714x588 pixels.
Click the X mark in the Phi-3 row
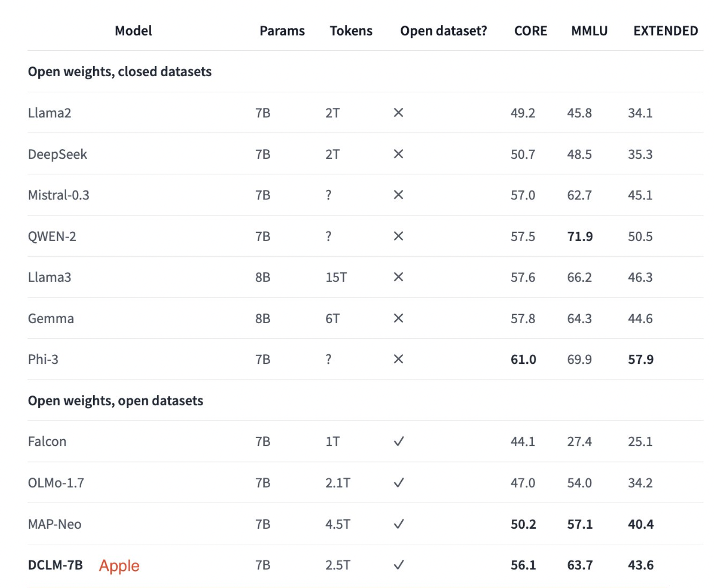point(398,359)
